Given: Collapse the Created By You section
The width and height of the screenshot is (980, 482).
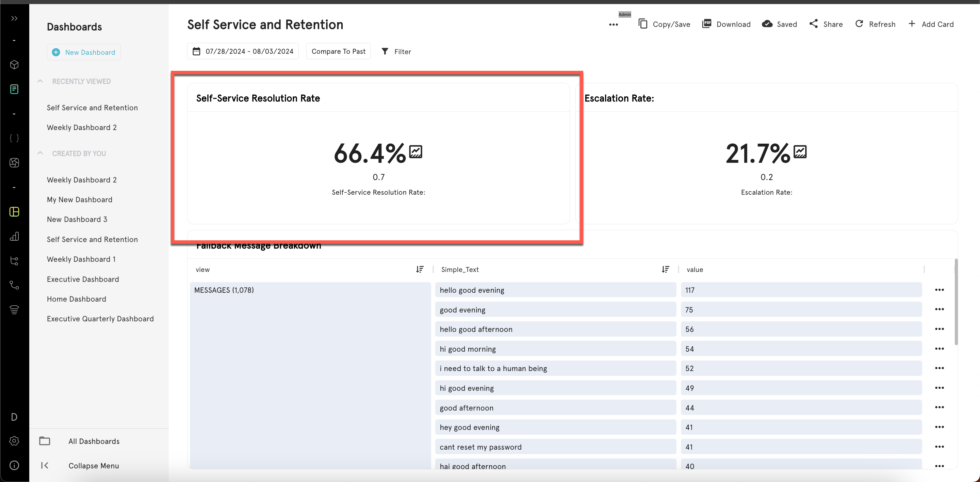Looking at the screenshot, I should 40,153.
